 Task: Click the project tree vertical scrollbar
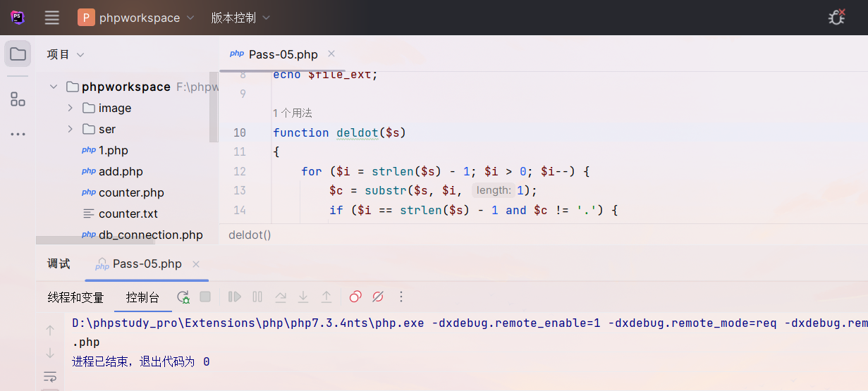click(214, 106)
